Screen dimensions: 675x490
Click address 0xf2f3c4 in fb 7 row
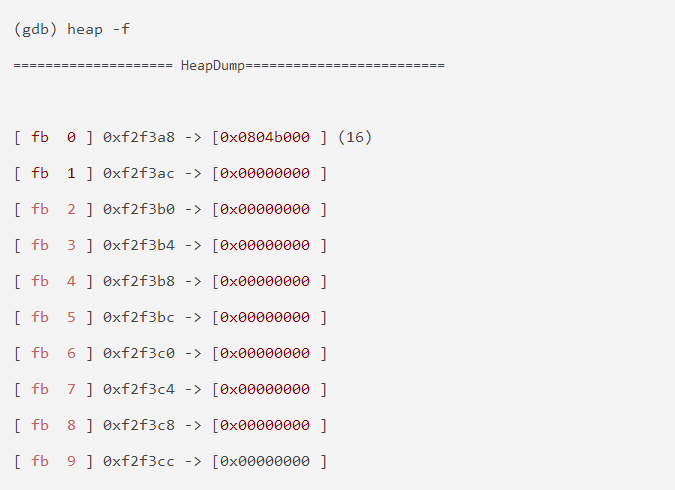pyautogui.click(x=138, y=389)
